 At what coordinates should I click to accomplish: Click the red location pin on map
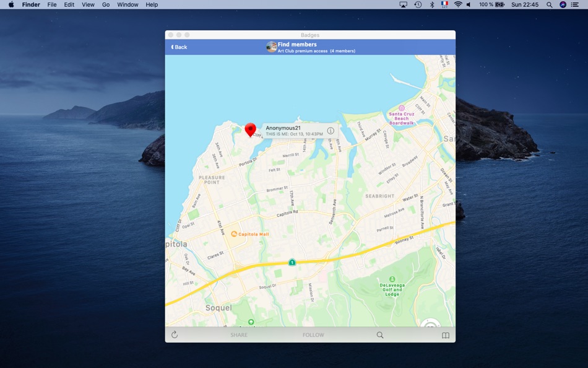(x=251, y=130)
